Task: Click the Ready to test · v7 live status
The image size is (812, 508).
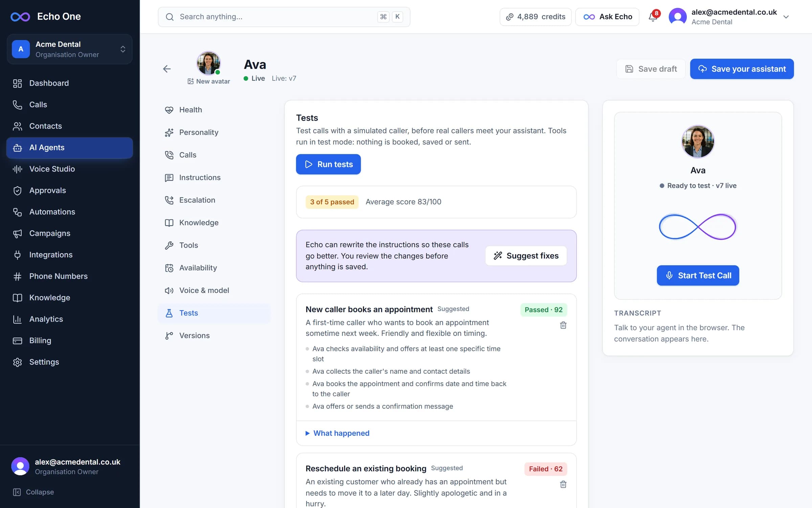Action: tap(698, 186)
